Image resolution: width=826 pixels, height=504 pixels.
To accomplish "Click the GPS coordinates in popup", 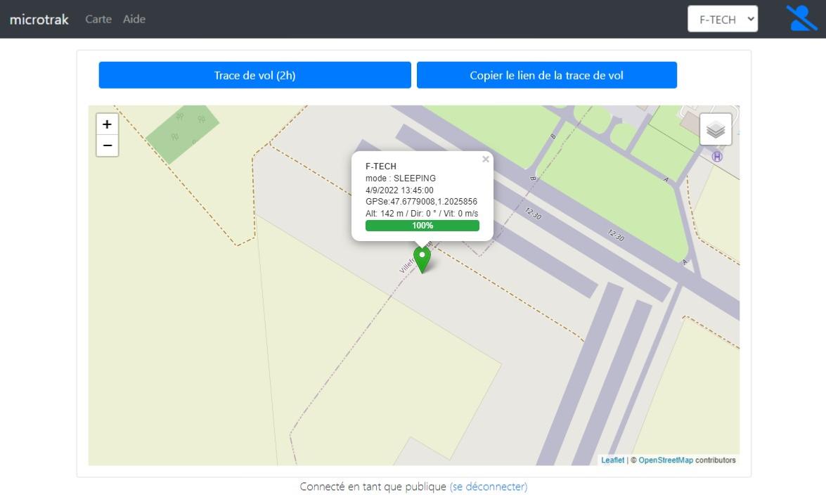I will [421, 202].
